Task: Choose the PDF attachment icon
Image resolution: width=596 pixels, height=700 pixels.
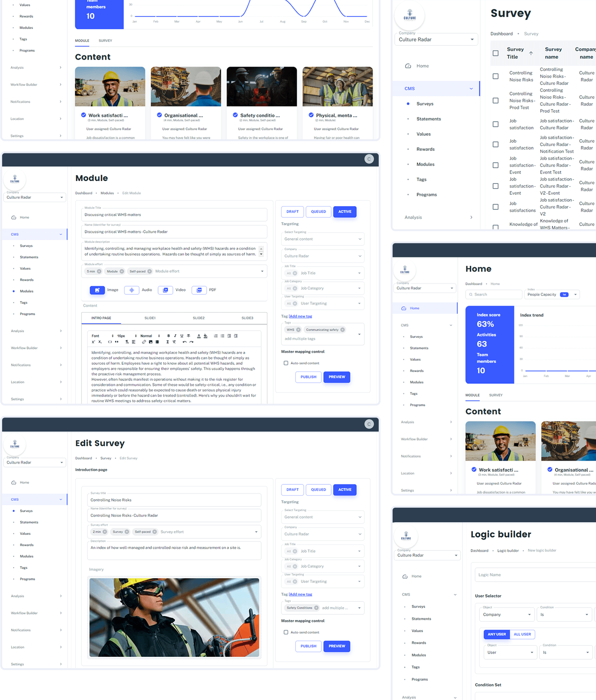Action: (x=199, y=290)
